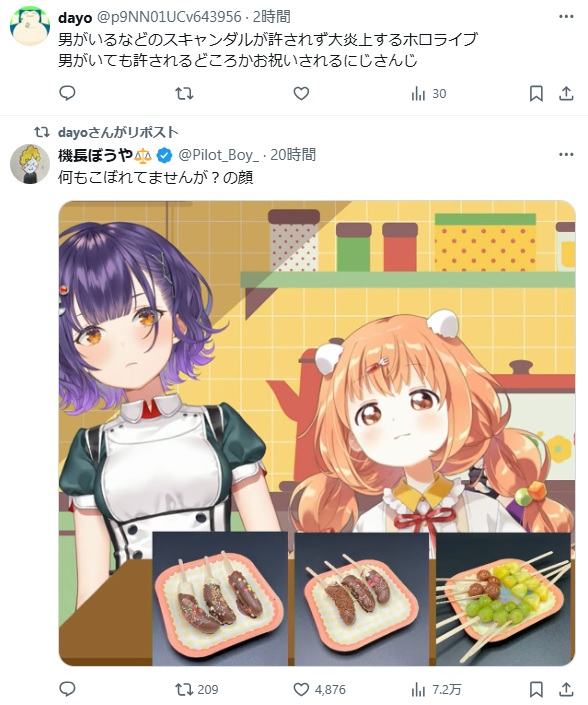Bookmark 機長ぼうや's post
This screenshot has height=705, width=588.
[536, 689]
